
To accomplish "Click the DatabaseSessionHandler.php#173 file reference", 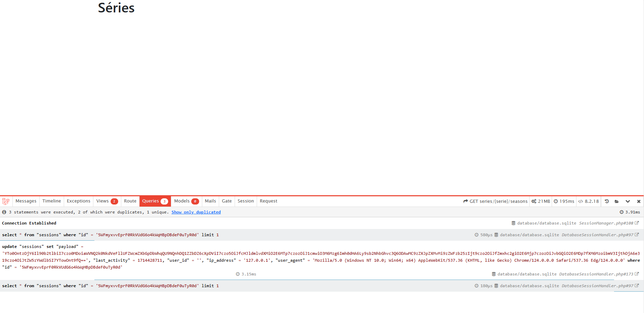I will coord(596,274).
